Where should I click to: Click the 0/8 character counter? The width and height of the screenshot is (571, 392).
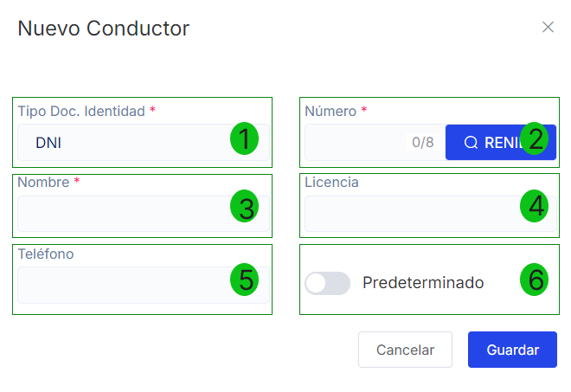click(423, 143)
